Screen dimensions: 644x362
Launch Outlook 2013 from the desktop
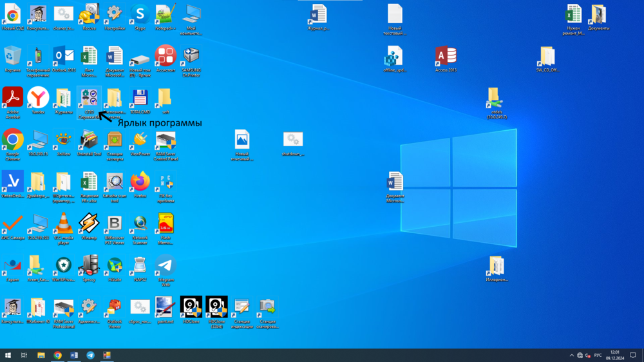tap(64, 59)
